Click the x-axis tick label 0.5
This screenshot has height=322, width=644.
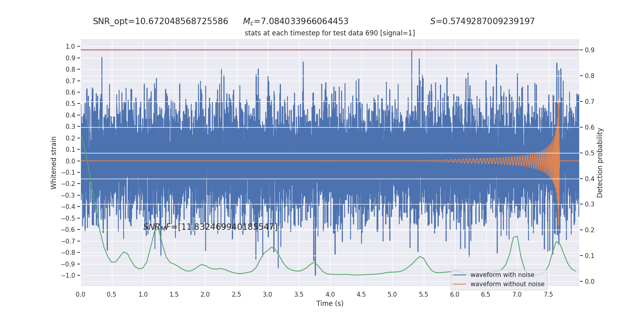coord(111,294)
